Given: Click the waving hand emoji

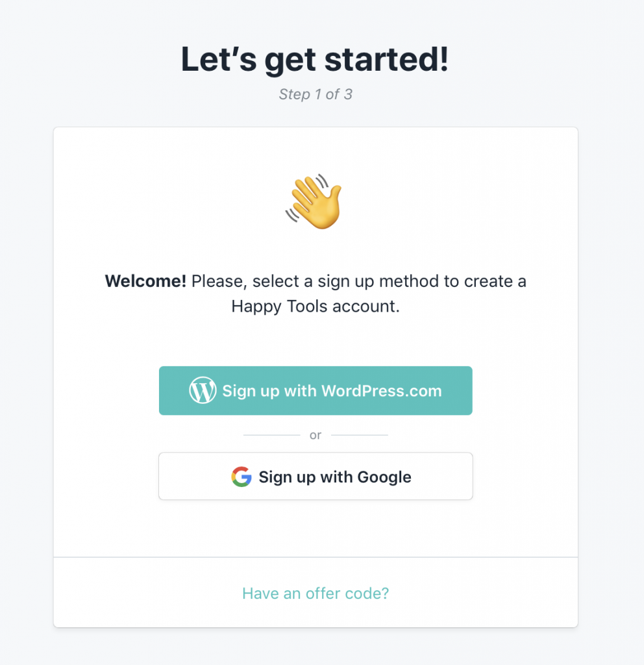Looking at the screenshot, I should click(314, 201).
